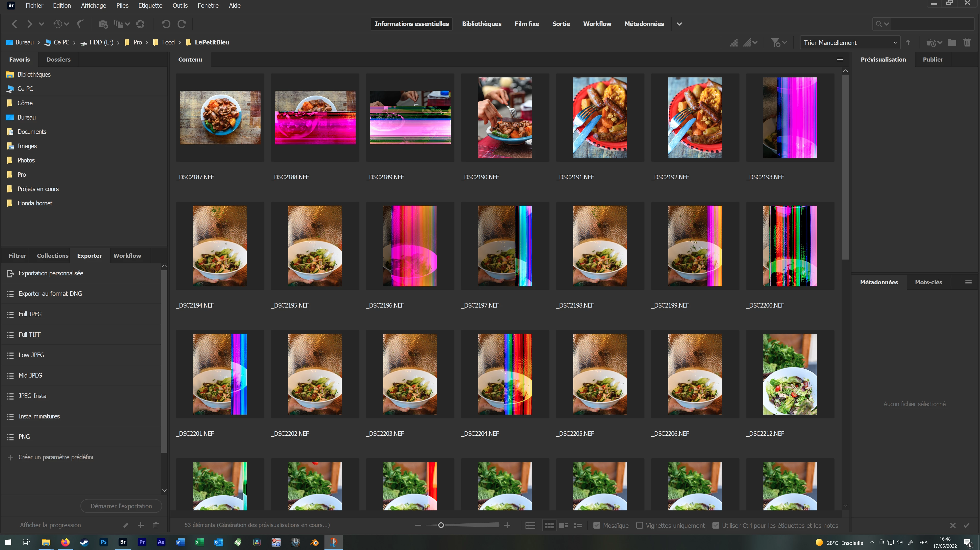Expand the workspace switcher chevron
This screenshot has height=550, width=980.
click(679, 24)
